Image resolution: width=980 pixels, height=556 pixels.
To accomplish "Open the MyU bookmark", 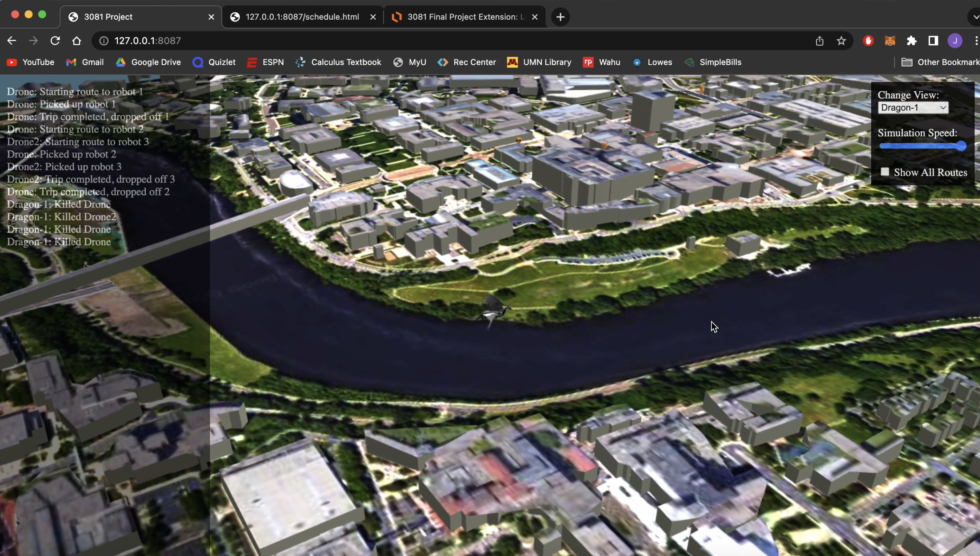I will (x=410, y=62).
